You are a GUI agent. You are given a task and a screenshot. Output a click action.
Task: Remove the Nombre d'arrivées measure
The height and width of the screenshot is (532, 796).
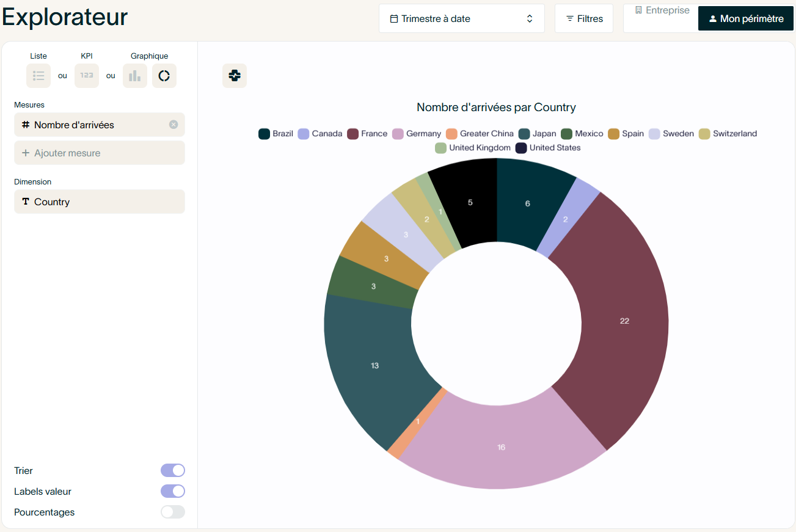click(173, 125)
